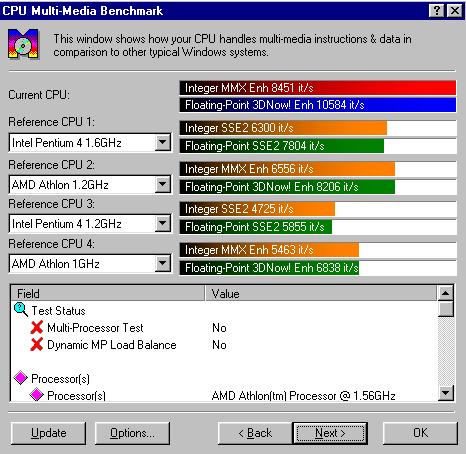Select the Multi-Processor Test row text

(95, 328)
